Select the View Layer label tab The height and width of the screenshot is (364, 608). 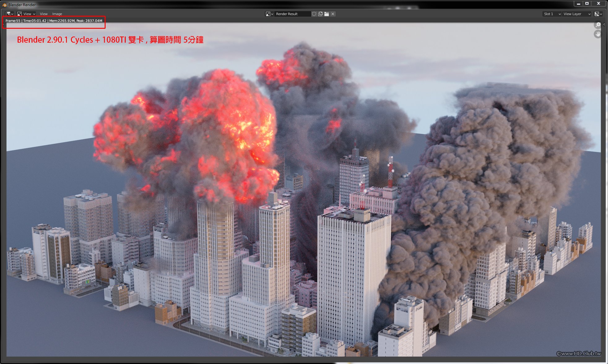pos(572,14)
